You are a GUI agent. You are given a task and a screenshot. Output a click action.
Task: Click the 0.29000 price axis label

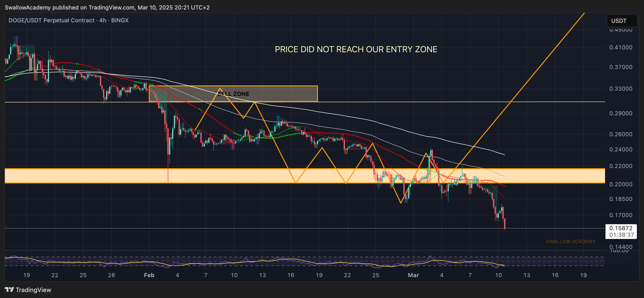[621, 113]
